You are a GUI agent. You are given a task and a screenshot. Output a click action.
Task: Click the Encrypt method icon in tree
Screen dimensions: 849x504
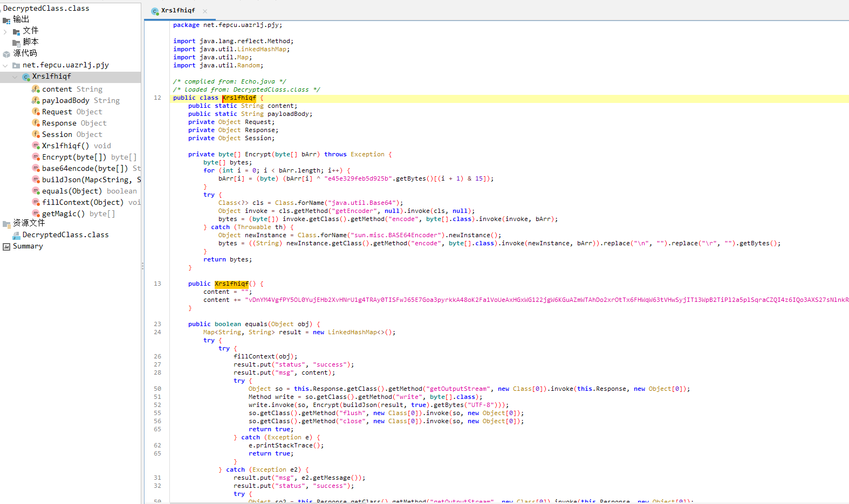[36, 157]
